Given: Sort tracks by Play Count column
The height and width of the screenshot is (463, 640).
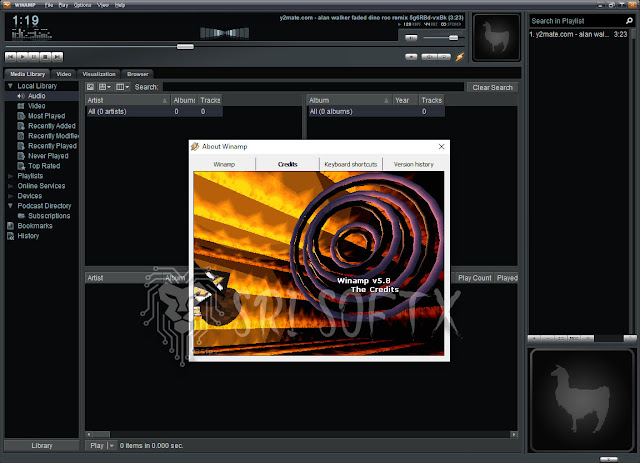Looking at the screenshot, I should [x=474, y=278].
